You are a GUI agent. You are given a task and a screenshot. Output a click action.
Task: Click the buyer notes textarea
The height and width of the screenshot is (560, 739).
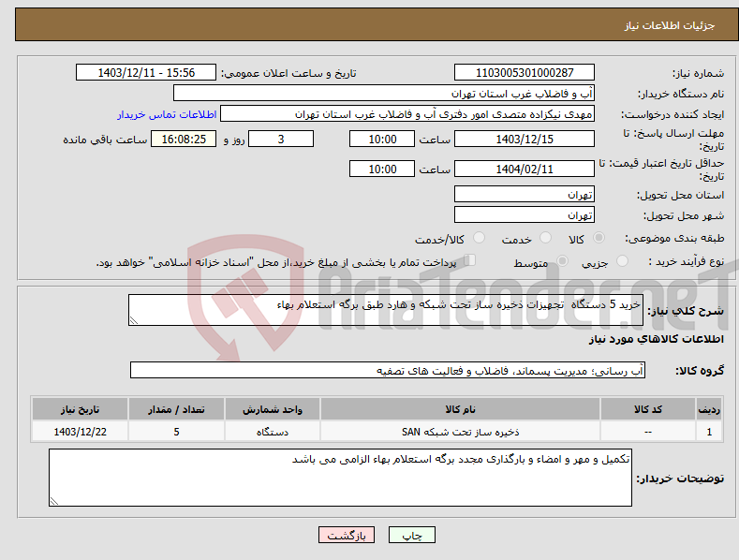click(340, 478)
